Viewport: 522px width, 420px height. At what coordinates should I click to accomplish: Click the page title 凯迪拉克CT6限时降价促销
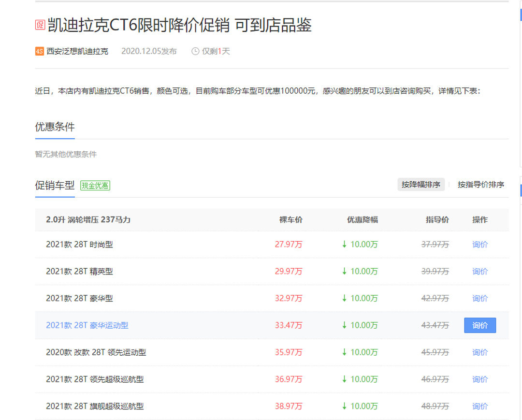(180, 25)
